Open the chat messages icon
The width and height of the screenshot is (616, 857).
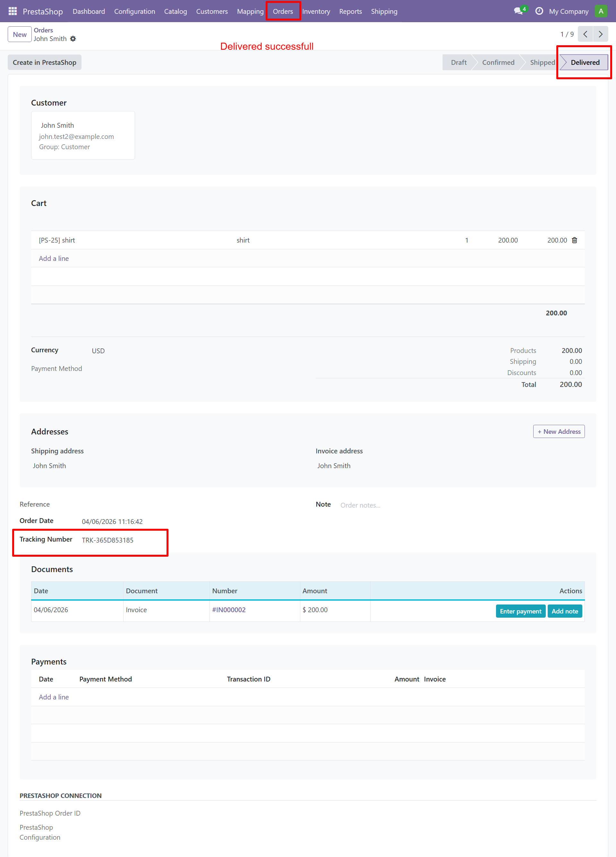518,11
